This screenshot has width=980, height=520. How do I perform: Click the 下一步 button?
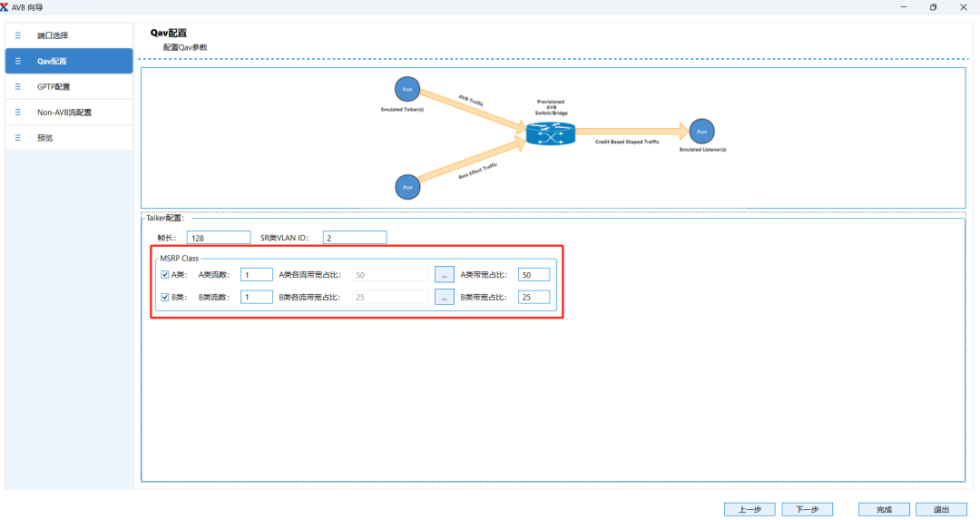[807, 509]
